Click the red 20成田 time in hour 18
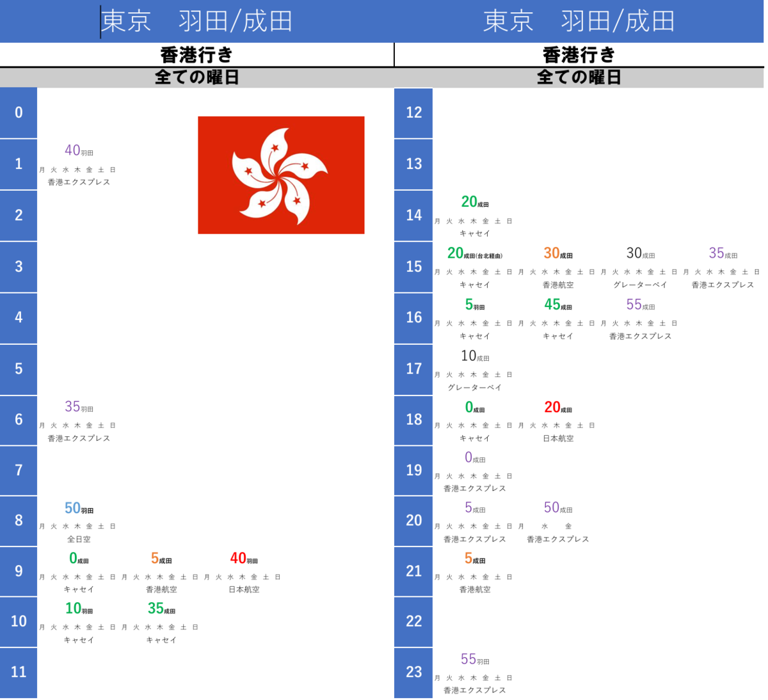The image size is (768, 700). (x=558, y=407)
